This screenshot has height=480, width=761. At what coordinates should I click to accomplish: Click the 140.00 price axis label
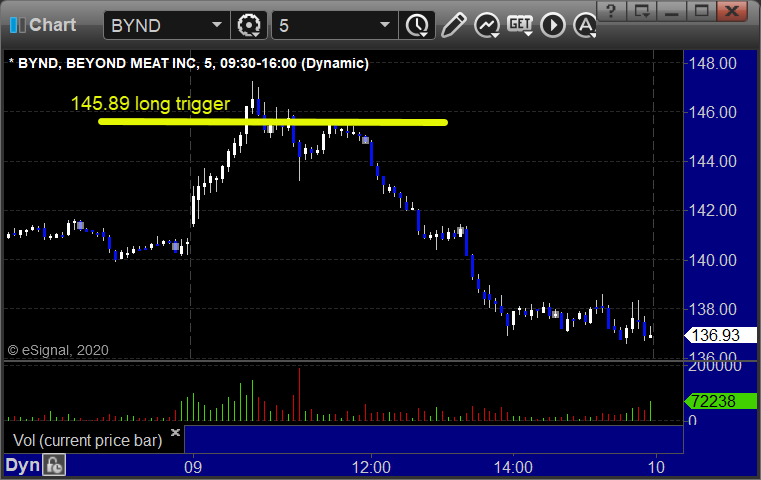click(712, 260)
